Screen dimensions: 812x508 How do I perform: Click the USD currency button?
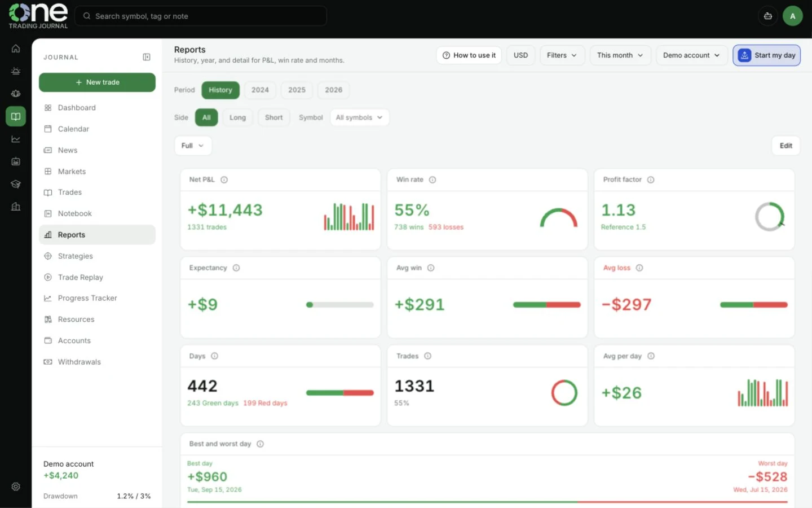(x=520, y=55)
